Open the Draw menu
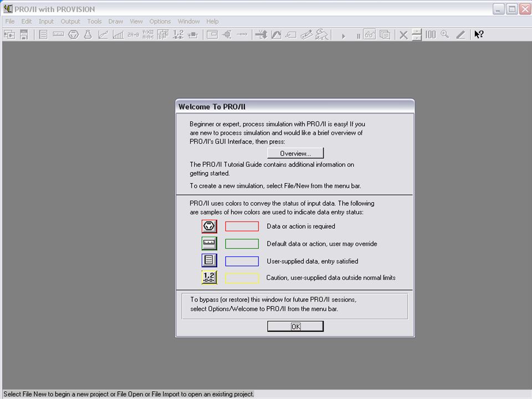The width and height of the screenshot is (532, 399). click(x=116, y=22)
